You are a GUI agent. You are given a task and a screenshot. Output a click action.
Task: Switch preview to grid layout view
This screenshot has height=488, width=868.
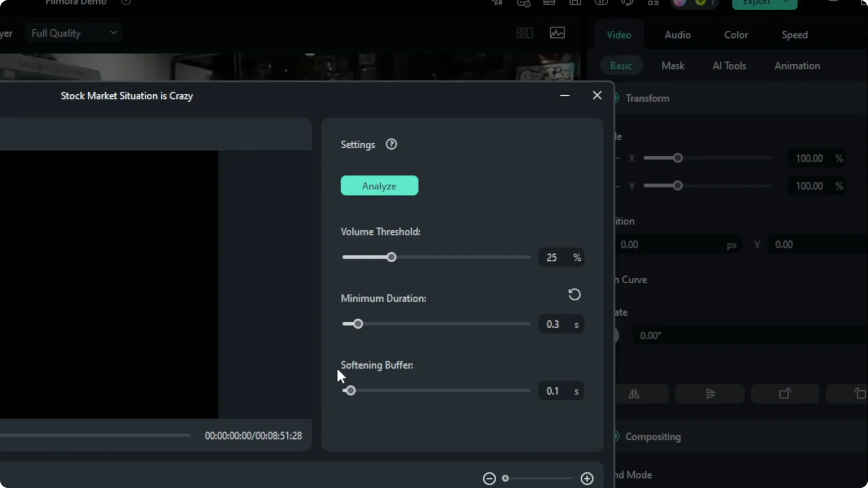click(524, 33)
